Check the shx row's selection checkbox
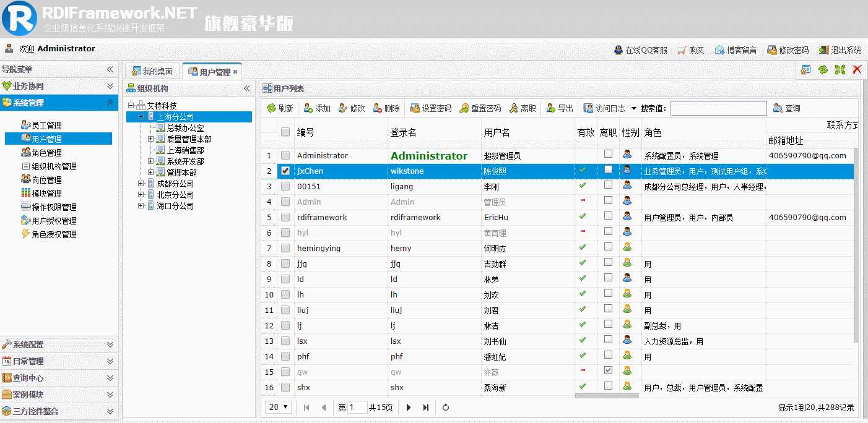The image size is (868, 423). (x=285, y=387)
